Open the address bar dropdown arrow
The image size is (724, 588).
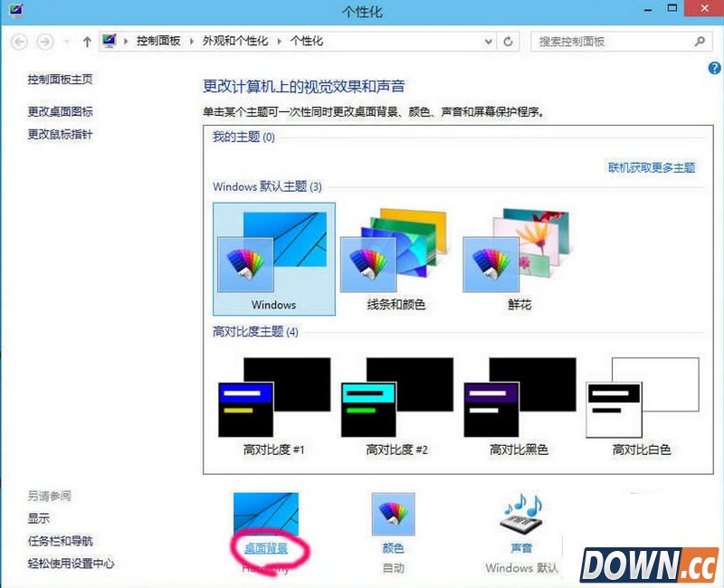[487, 41]
